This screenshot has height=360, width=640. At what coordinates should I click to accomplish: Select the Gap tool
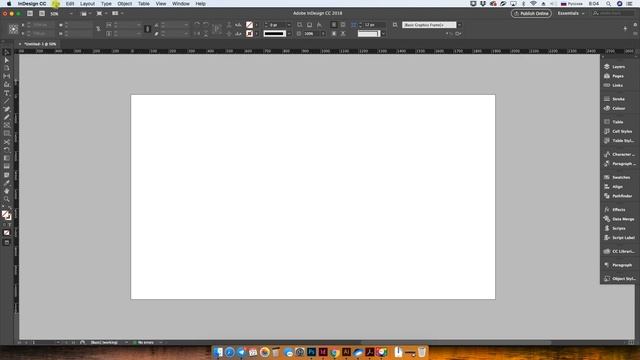(7, 76)
